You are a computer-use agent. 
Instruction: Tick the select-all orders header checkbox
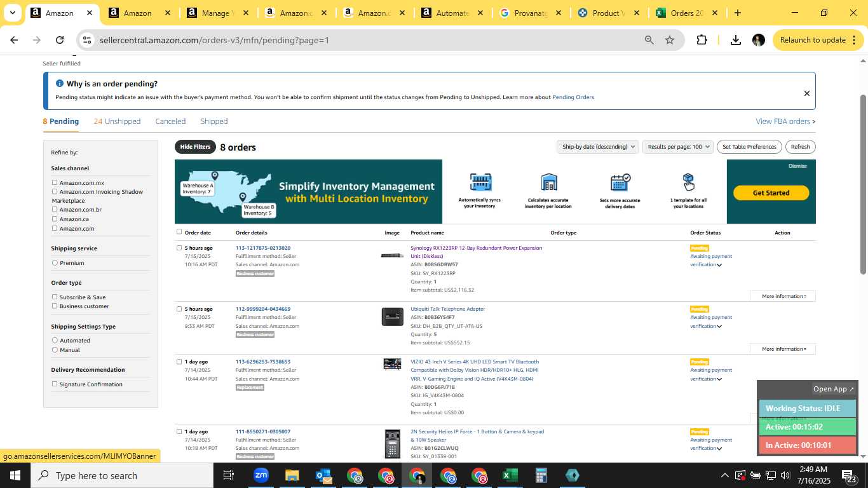[179, 232]
